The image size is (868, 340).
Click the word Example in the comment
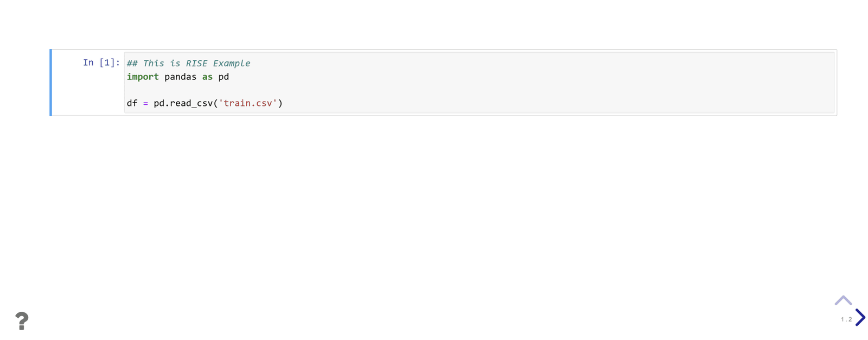(232, 64)
